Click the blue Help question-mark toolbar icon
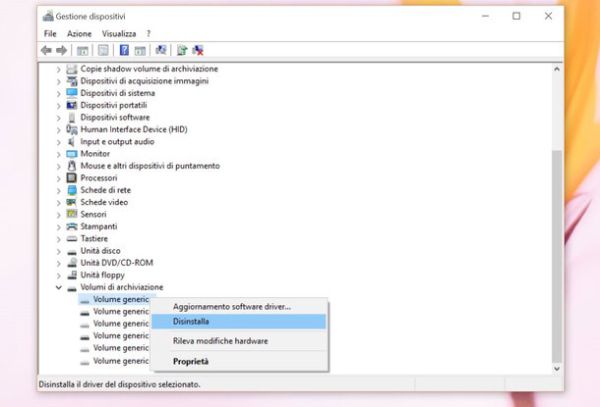Viewport: 600px width, 407px height. 124,50
